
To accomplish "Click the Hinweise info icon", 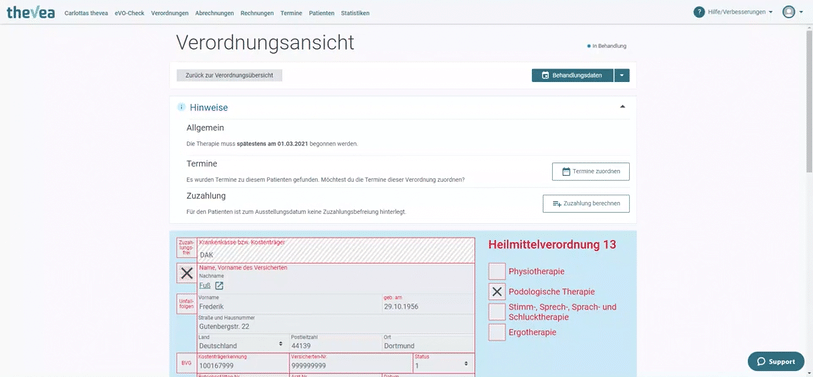I will coord(181,107).
